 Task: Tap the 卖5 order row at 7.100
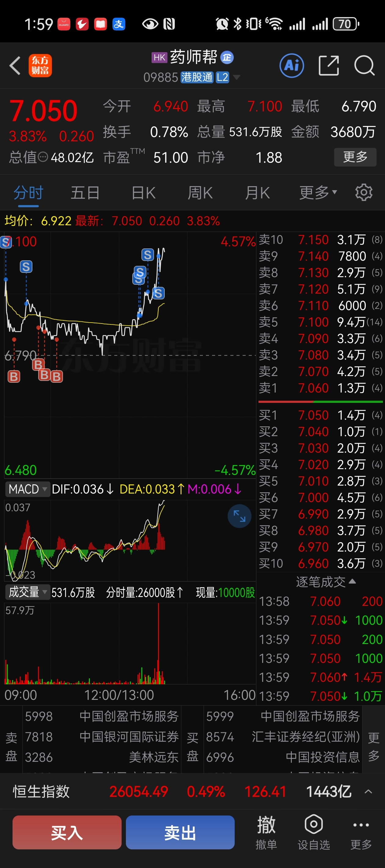tap(321, 322)
